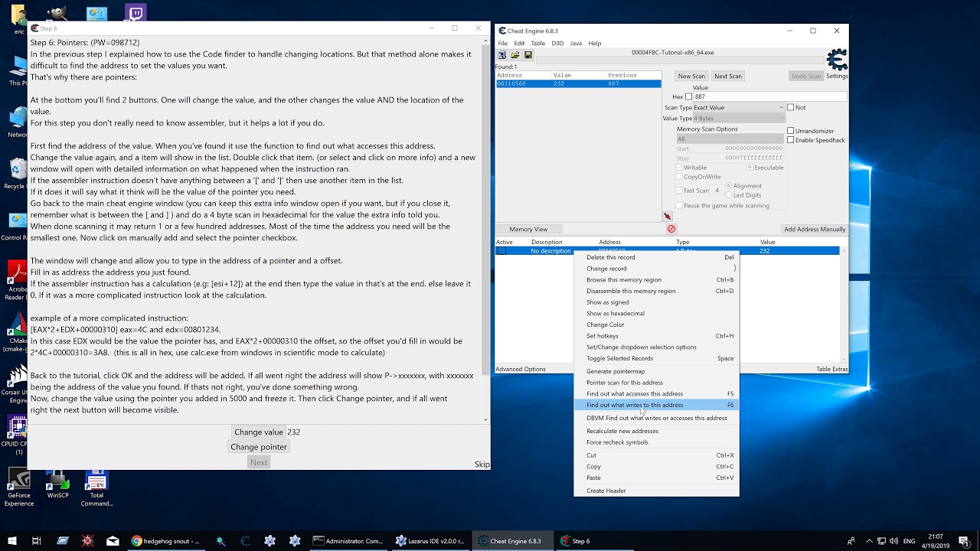Open the Java menu
The height and width of the screenshot is (551, 980).
576,43
